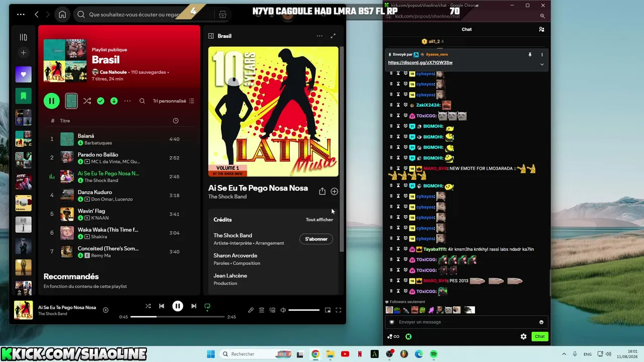Open the Windows Start menu
This screenshot has width=644, height=362.
coord(211,354)
